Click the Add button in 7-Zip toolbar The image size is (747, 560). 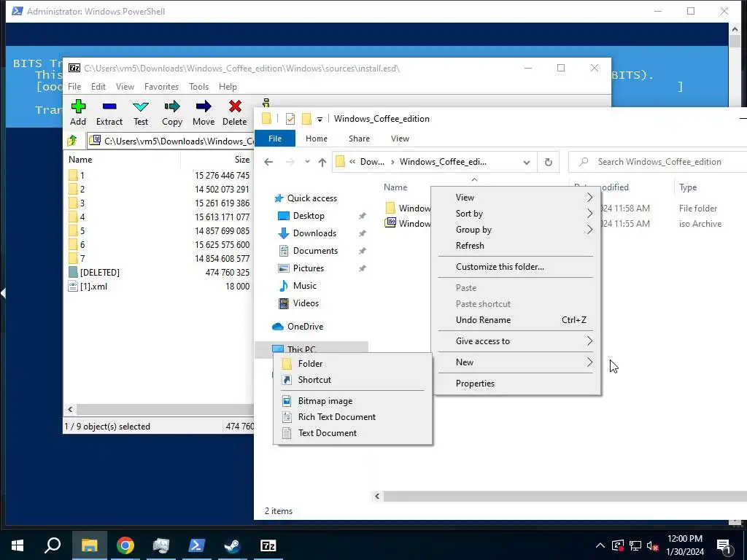(78, 113)
